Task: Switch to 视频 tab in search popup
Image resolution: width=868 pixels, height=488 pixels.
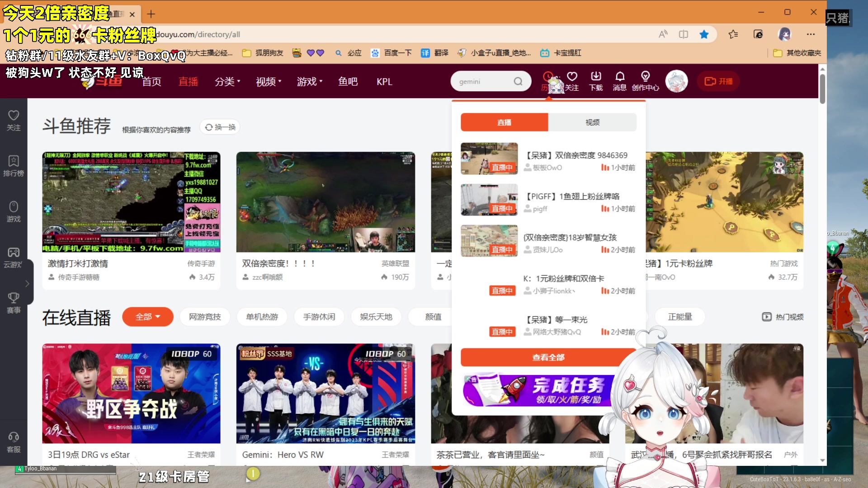Action: 592,122
